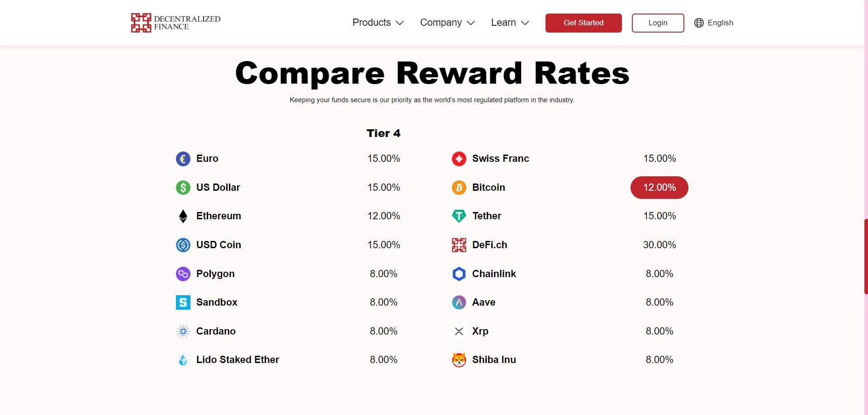This screenshot has width=868, height=415.
Task: Open the Company menu label
Action: click(441, 23)
